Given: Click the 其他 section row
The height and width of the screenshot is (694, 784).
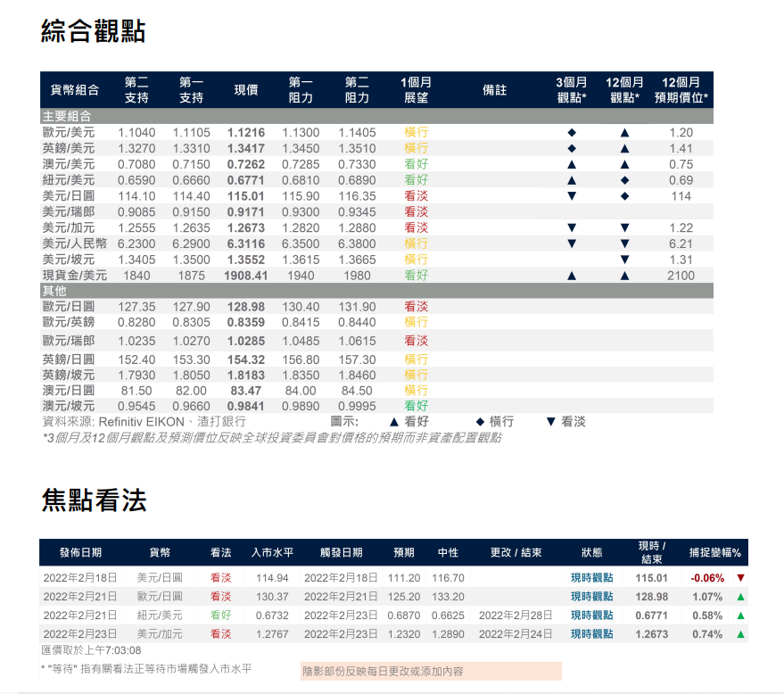Looking at the screenshot, I should point(376,291).
